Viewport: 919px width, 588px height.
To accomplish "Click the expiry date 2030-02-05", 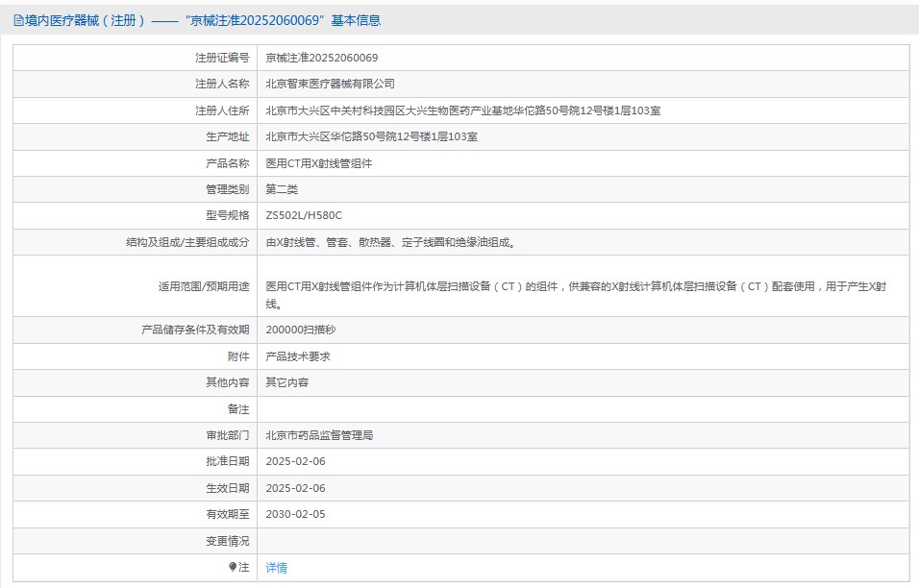I will (x=295, y=514).
